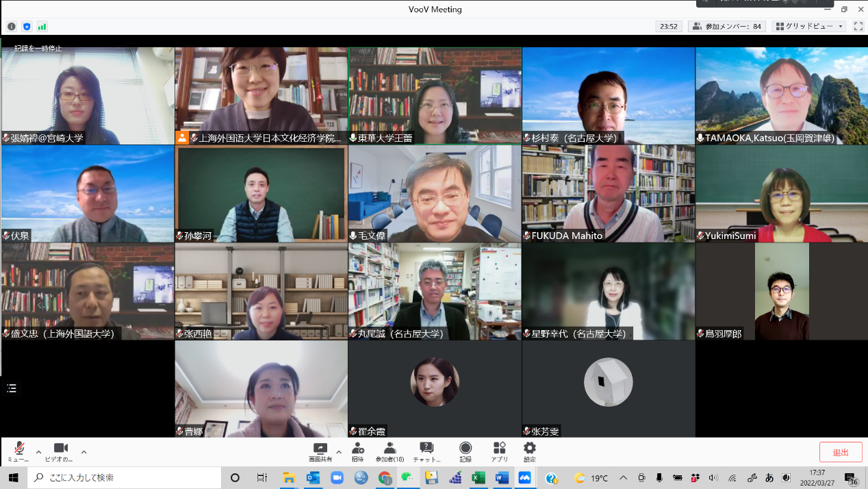
Task: Check the green network signal icon
Action: pos(42,27)
